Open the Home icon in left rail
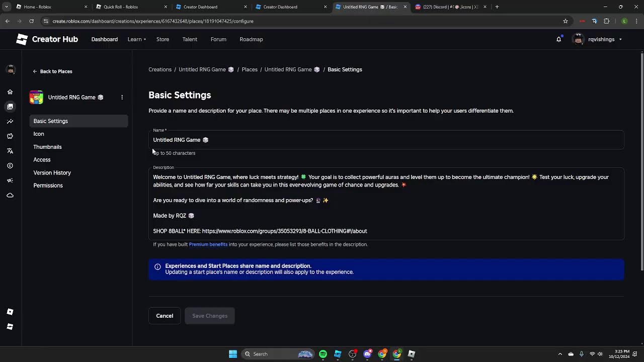 (x=10, y=92)
